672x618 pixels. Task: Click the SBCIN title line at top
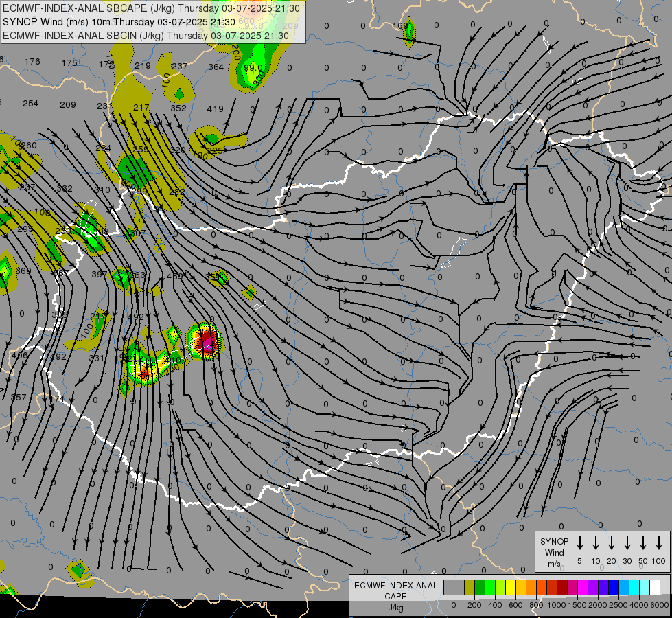point(146,36)
